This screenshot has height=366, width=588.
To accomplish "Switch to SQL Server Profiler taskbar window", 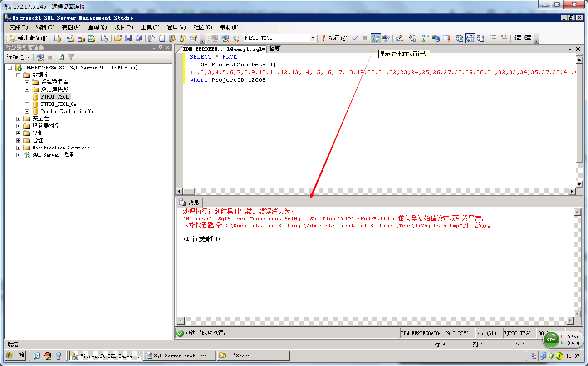I will 179,356.
